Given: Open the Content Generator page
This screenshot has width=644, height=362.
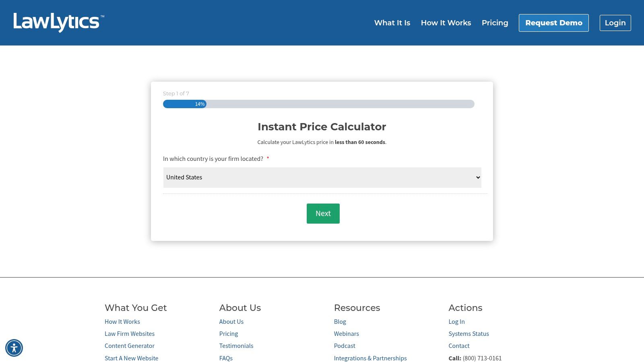Looking at the screenshot, I should pyautogui.click(x=129, y=346).
